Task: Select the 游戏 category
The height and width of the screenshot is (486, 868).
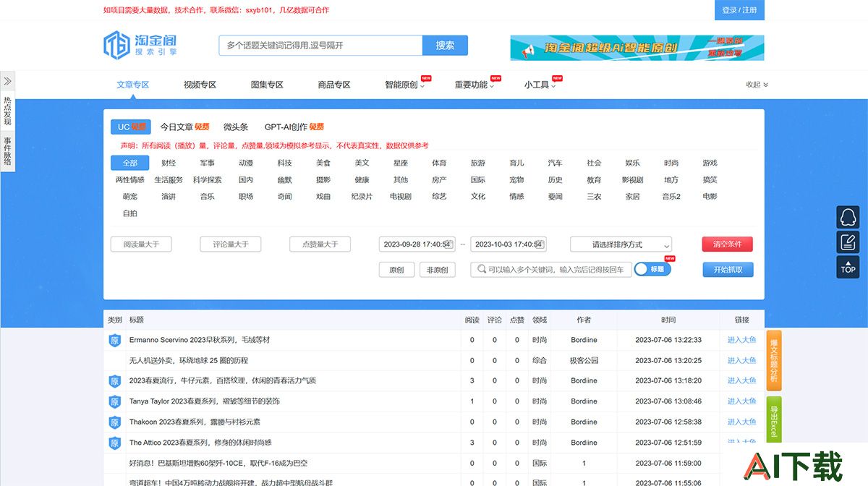Action: click(x=710, y=163)
